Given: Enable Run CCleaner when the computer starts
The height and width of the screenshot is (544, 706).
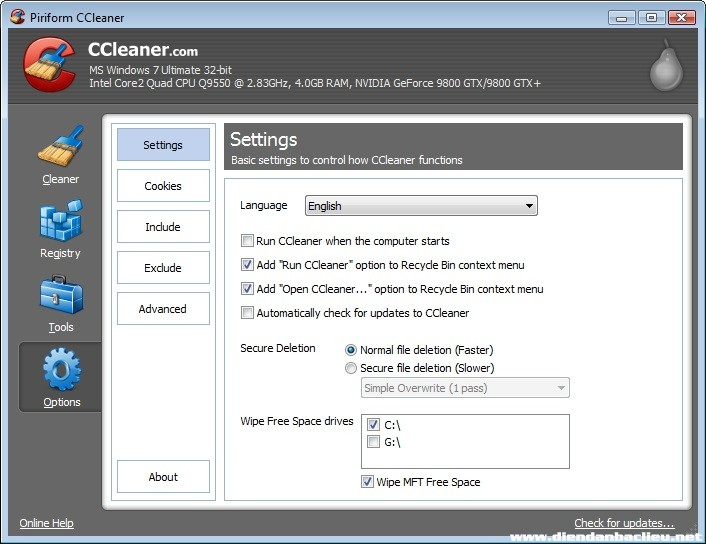Looking at the screenshot, I should coord(248,241).
